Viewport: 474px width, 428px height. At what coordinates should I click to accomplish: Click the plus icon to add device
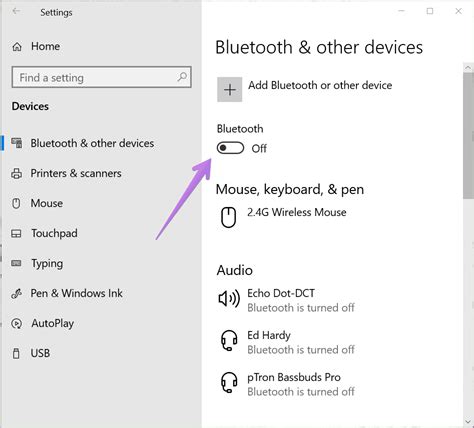230,90
